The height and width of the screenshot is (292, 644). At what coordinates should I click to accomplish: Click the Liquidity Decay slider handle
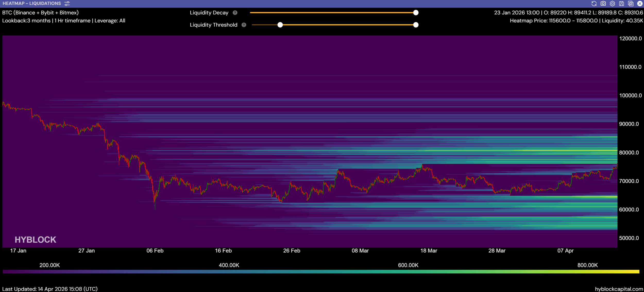(416, 13)
